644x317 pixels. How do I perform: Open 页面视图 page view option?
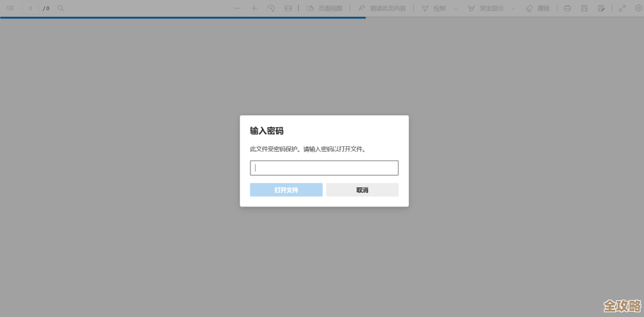pos(324,8)
